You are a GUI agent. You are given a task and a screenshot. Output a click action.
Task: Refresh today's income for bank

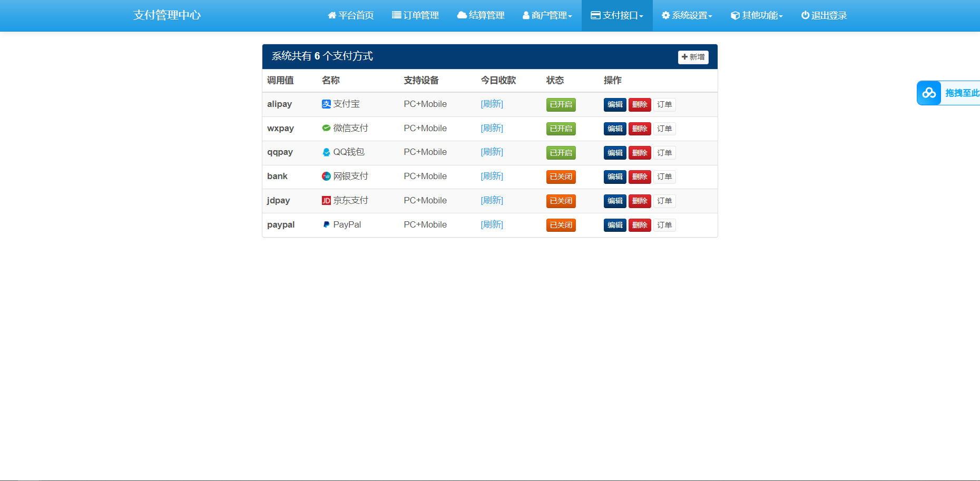[x=492, y=176]
